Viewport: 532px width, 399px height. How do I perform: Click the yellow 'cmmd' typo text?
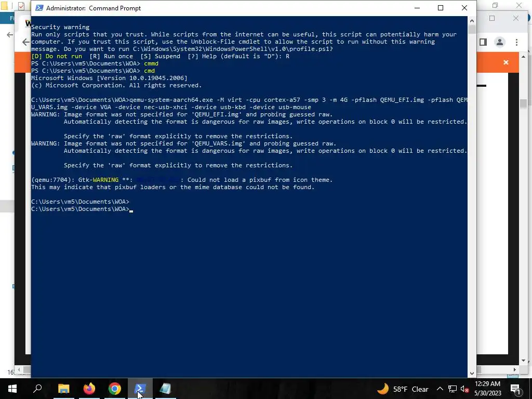point(151,63)
